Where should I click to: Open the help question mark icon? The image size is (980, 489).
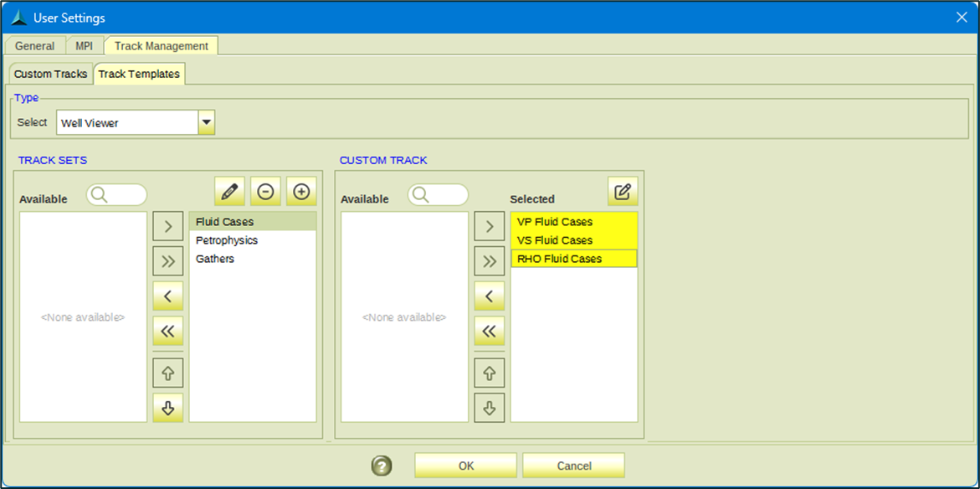382,466
